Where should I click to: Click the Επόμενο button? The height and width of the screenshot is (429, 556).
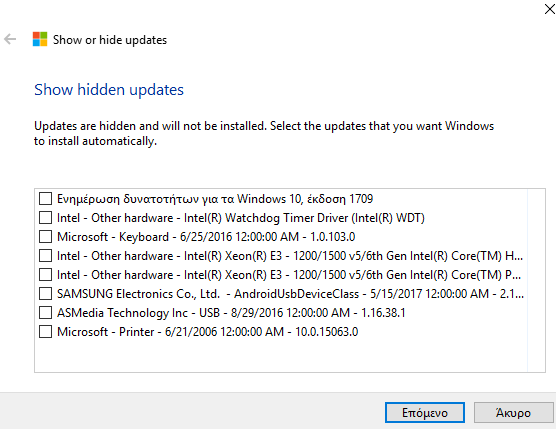pyautogui.click(x=425, y=413)
